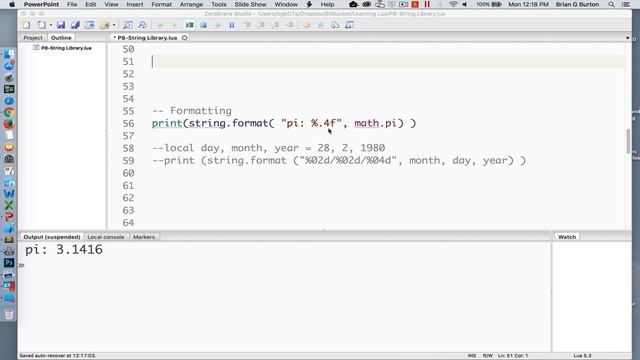Click line number 59 in gutter

(128, 161)
